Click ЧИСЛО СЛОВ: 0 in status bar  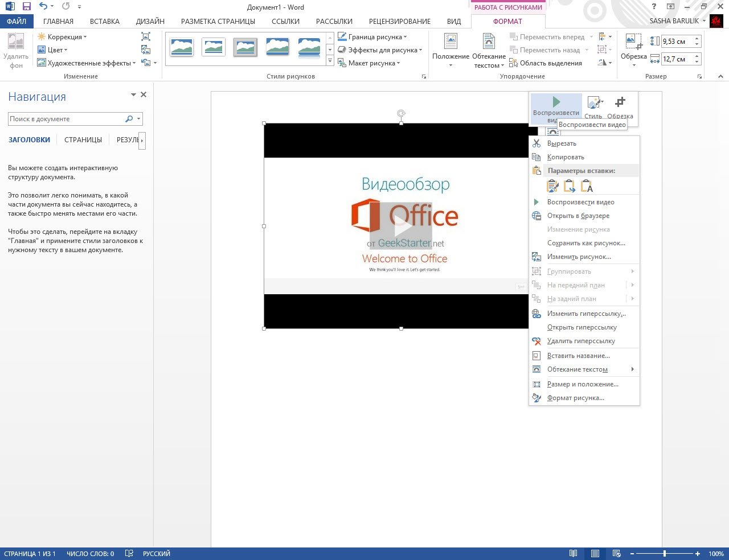(90, 554)
